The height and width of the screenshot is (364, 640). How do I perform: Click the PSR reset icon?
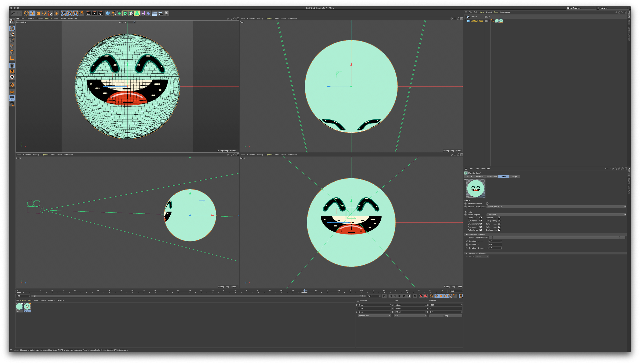50,13
